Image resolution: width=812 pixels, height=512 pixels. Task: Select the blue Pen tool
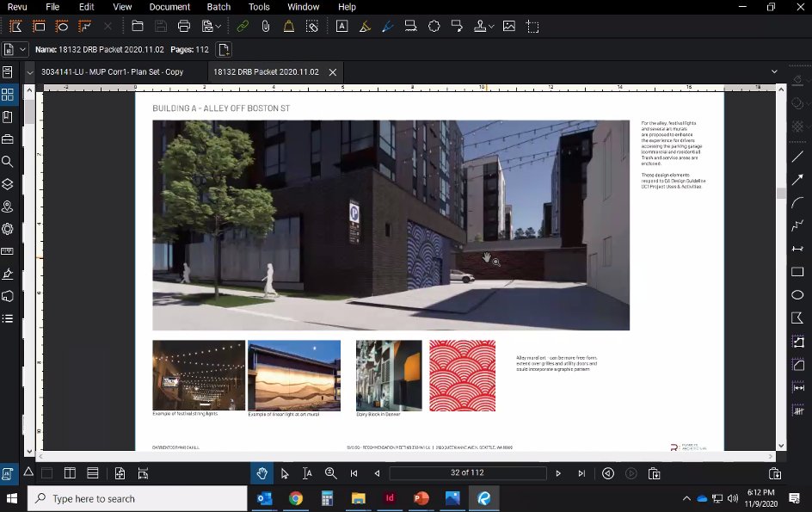point(388,26)
